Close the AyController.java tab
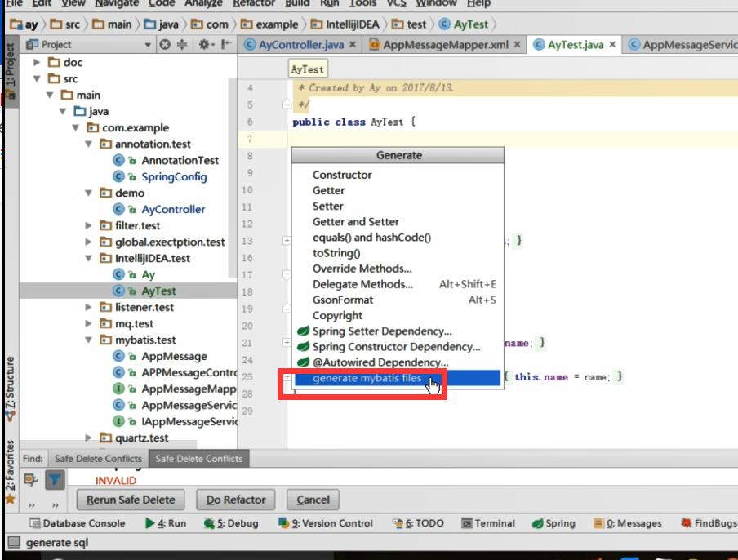Image resolution: width=738 pixels, height=560 pixels. (353, 45)
